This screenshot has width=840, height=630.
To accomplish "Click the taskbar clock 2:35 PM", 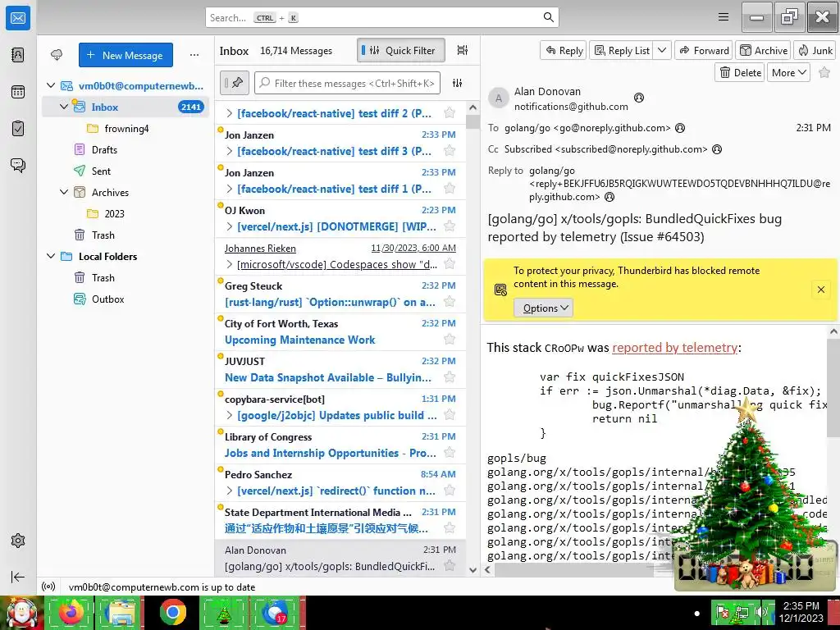I will point(801,606).
